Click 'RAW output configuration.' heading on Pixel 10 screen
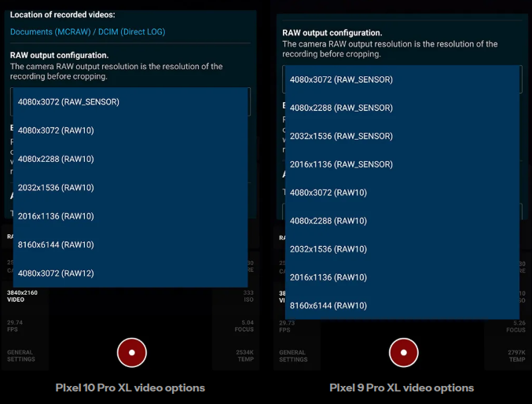The image size is (532, 404). click(60, 55)
